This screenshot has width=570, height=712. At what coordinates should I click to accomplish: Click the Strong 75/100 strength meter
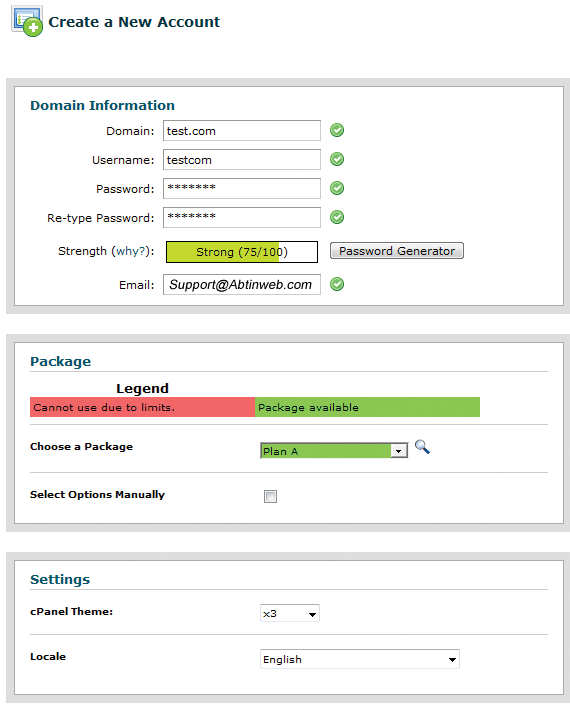242,252
